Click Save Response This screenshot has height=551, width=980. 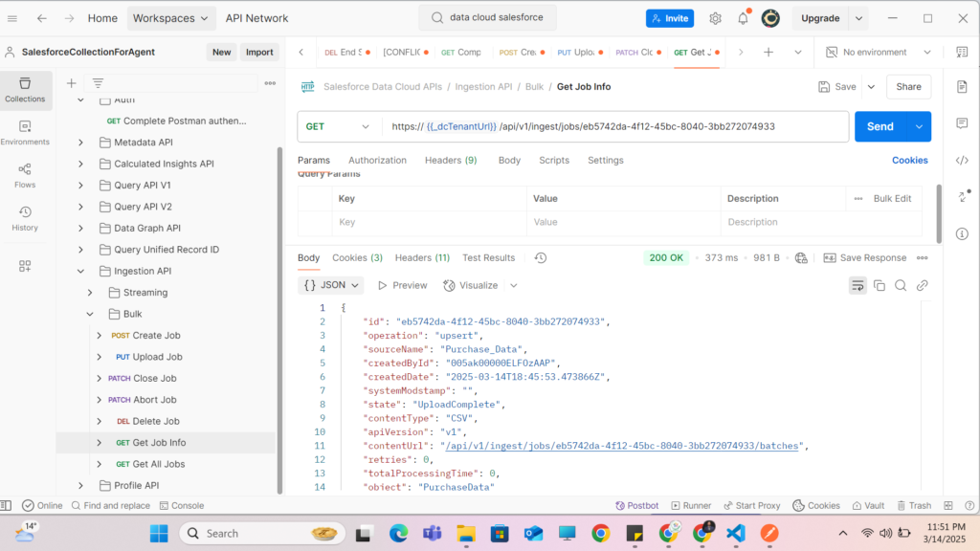click(x=865, y=257)
